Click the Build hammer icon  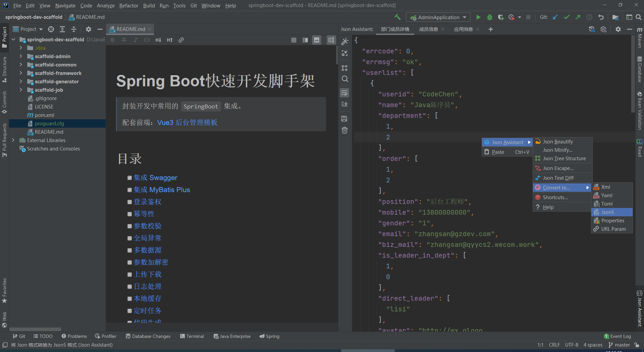[397, 17]
